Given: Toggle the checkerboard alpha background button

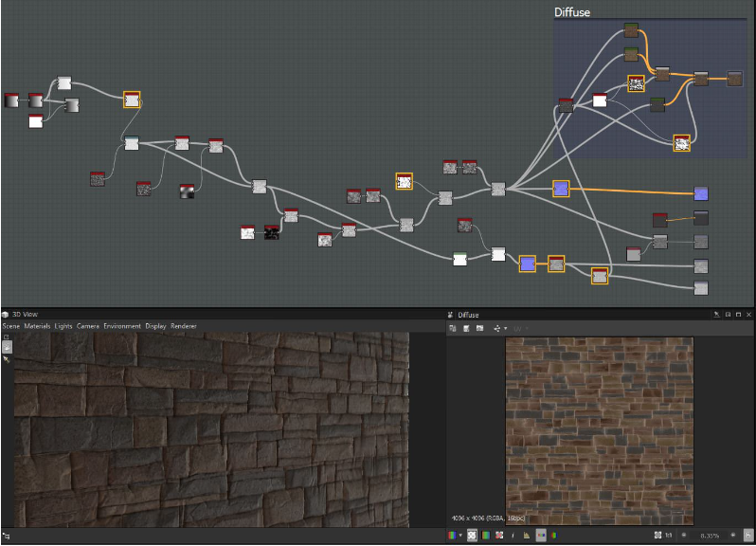Looking at the screenshot, I should click(472, 535).
